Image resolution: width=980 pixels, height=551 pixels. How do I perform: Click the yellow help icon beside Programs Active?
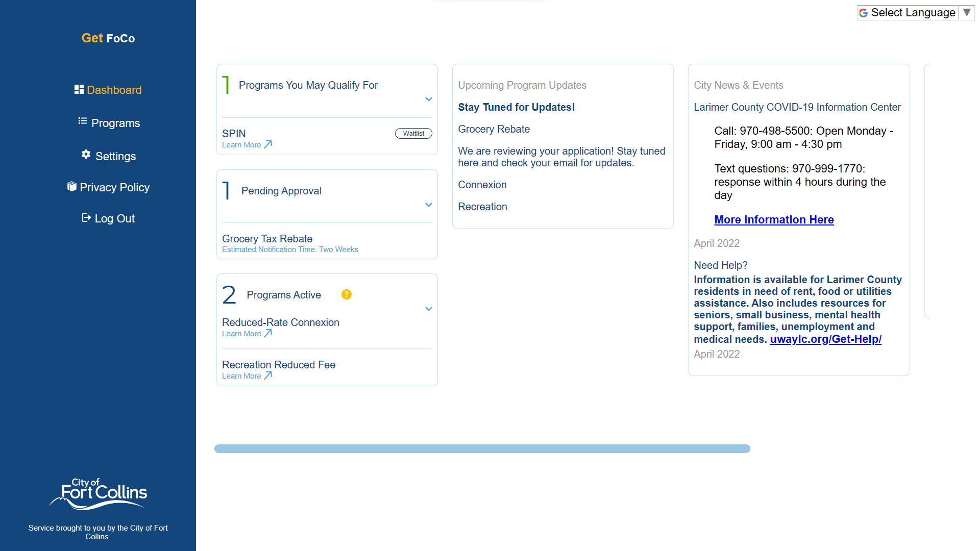click(x=347, y=294)
